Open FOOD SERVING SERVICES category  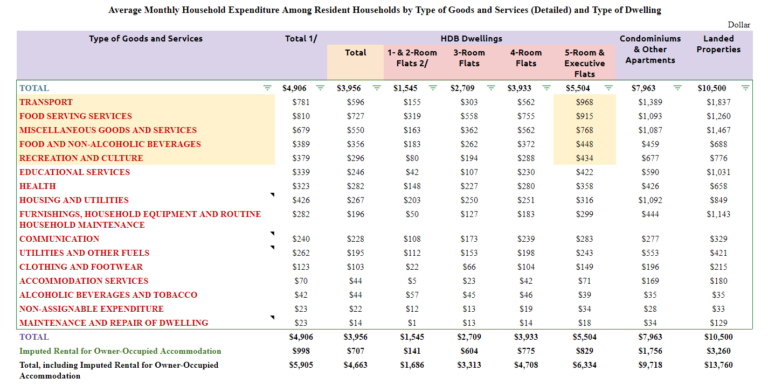click(76, 116)
